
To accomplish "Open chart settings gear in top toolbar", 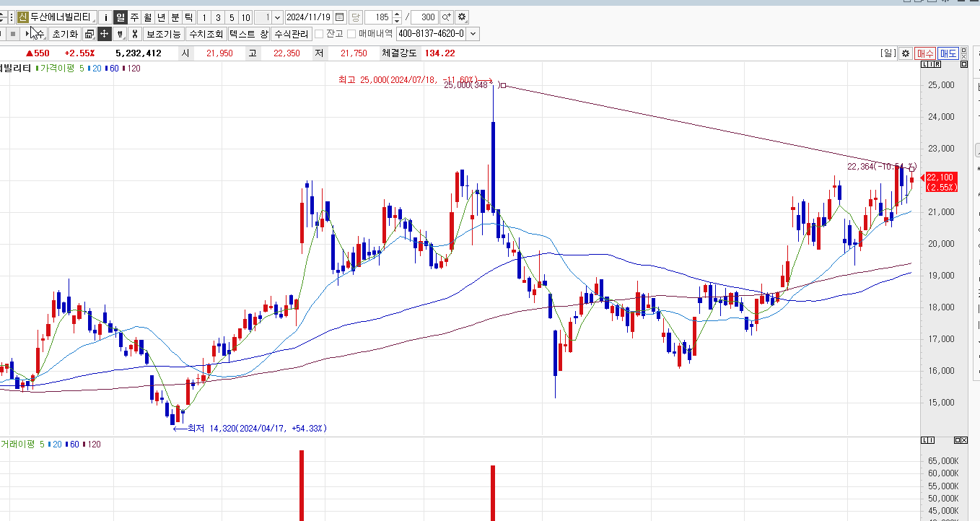I will tap(463, 17).
